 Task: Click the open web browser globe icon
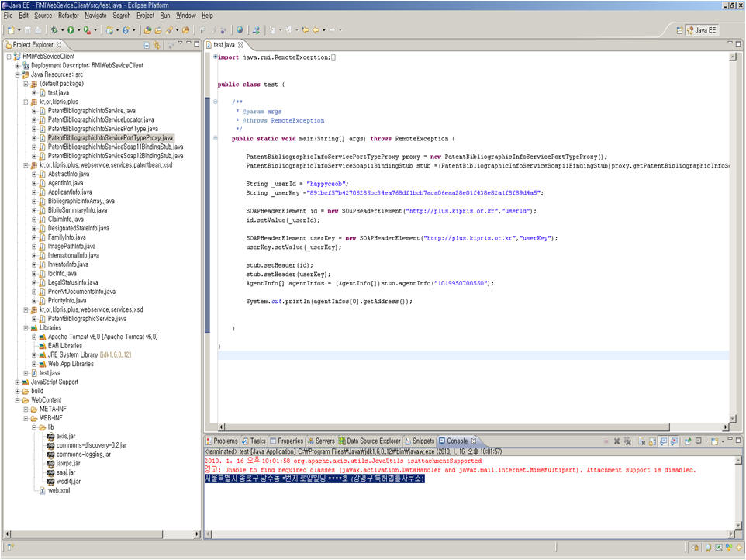pyautogui.click(x=240, y=30)
